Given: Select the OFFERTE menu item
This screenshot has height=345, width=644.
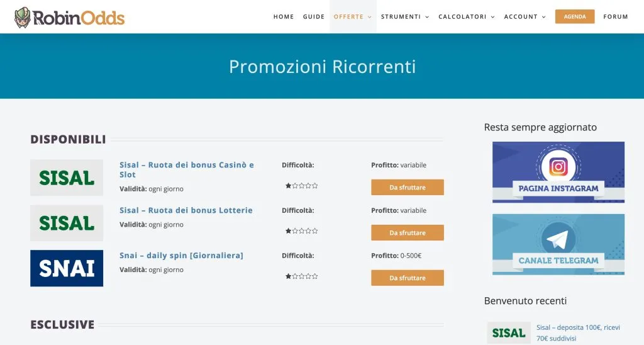Looking at the screenshot, I should coord(348,17).
